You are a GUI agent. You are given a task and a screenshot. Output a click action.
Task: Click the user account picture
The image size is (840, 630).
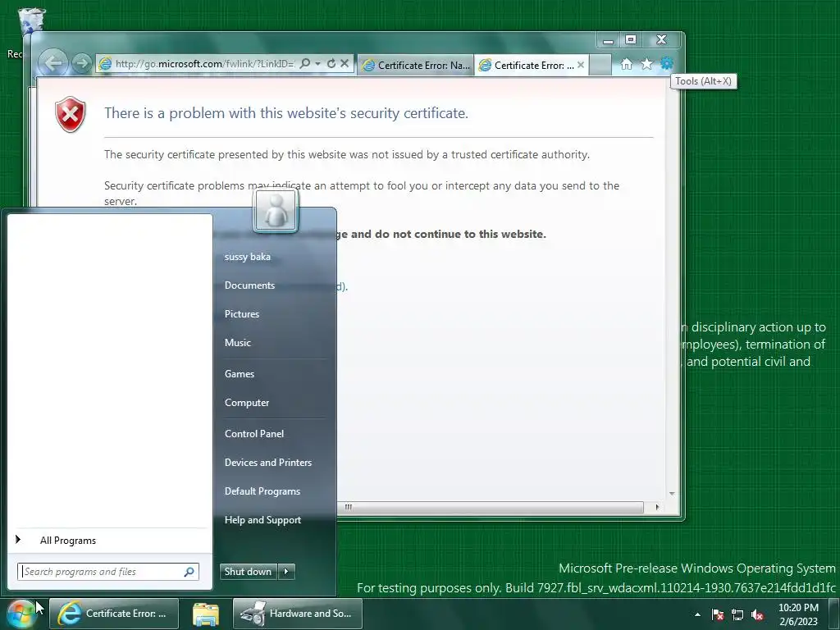coord(276,212)
